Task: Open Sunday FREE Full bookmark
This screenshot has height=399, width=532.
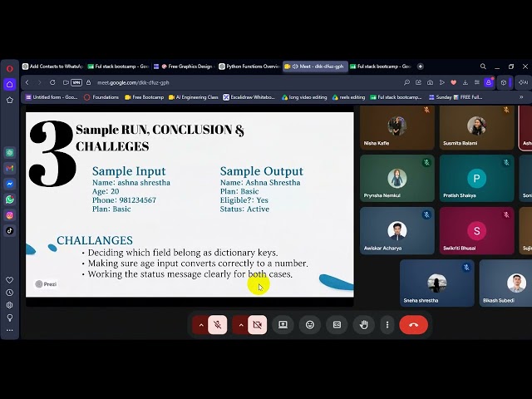Action: pos(456,97)
